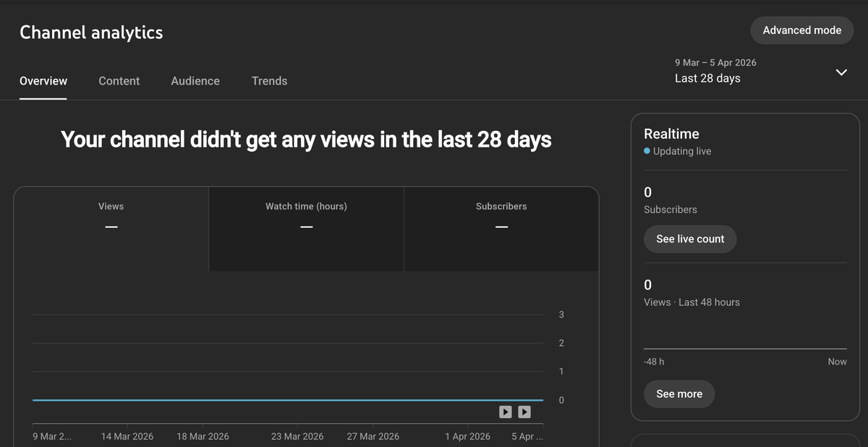Click the Subscribers label in Realtime card
Viewport: 868px width, 447px height.
(671, 210)
